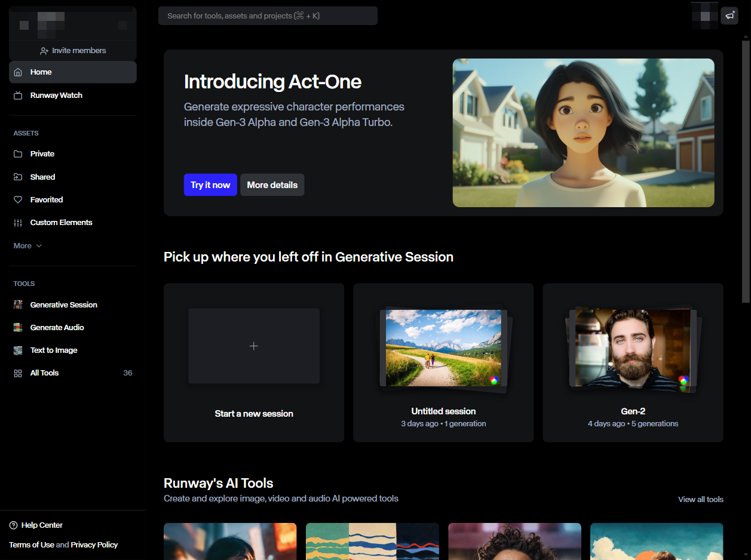Click the 36 count beside All Tools
751x560 pixels.
[128, 373]
